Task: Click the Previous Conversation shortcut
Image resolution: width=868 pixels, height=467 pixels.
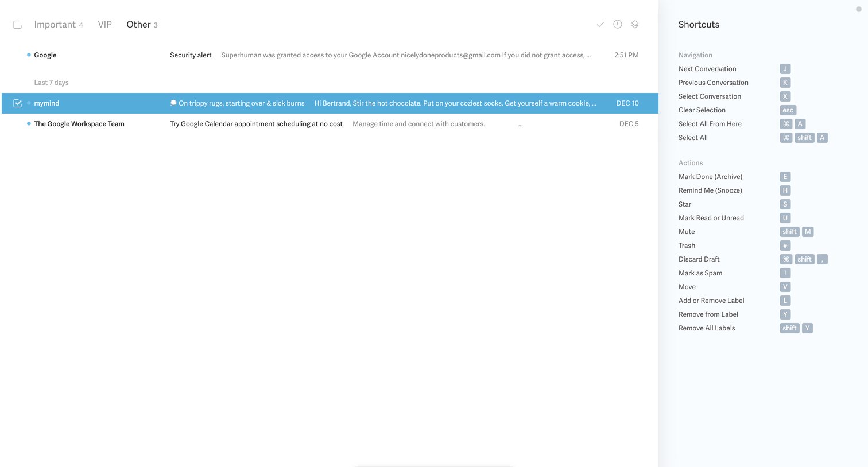Action: [x=714, y=83]
